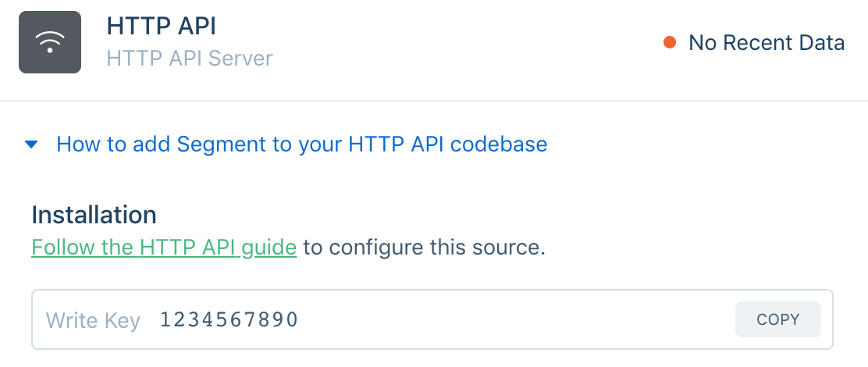Click the HTTP API wifi source icon

pos(50,42)
